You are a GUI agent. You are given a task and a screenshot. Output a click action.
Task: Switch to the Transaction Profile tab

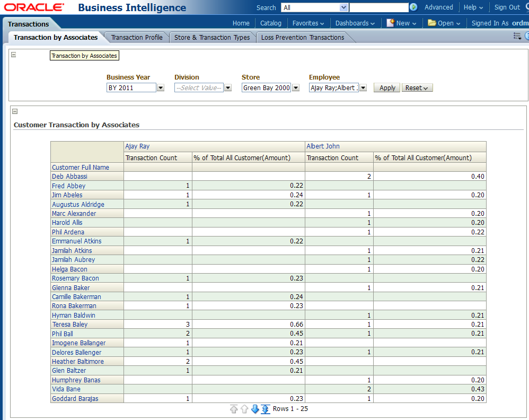tap(137, 38)
